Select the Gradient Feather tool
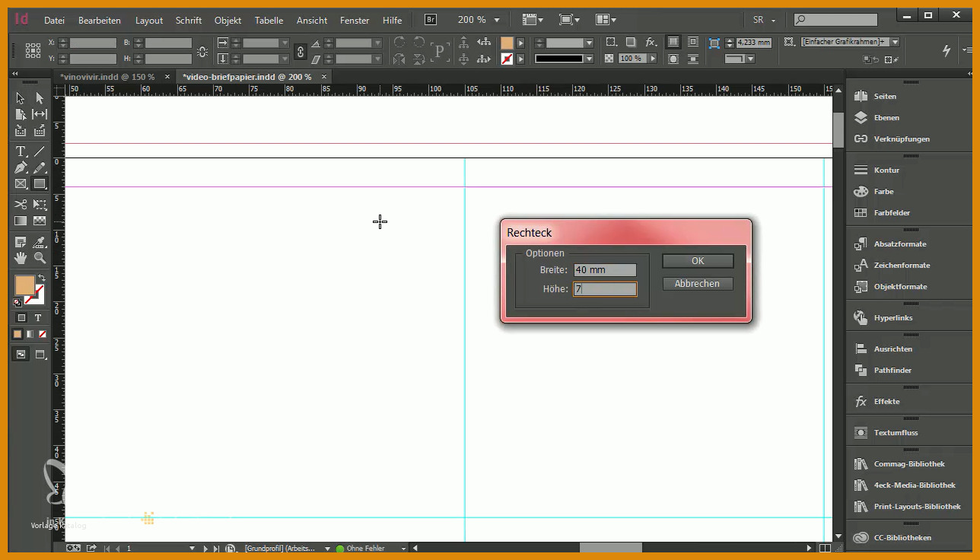The height and width of the screenshot is (560, 980). coord(40,221)
